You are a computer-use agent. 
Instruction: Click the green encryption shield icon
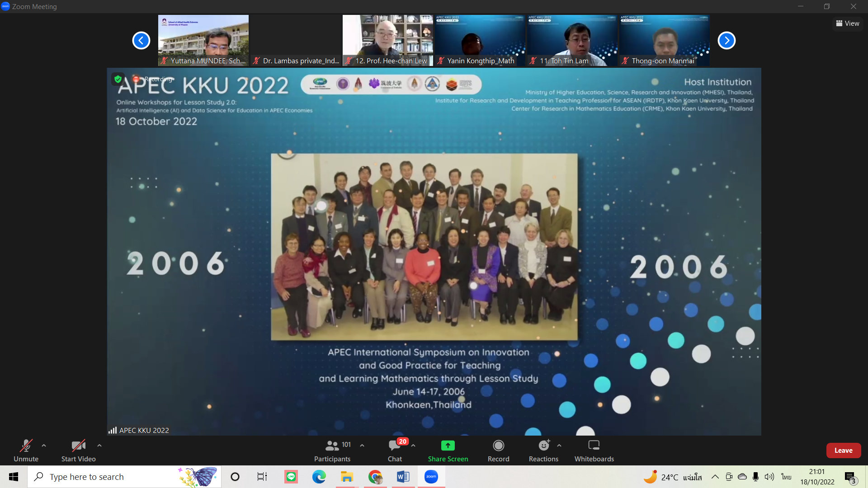coord(118,79)
